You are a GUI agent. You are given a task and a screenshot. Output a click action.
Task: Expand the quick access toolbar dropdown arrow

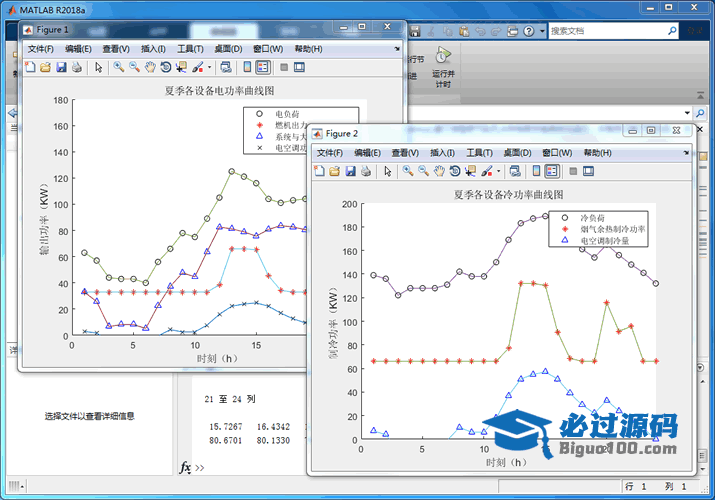(542, 31)
